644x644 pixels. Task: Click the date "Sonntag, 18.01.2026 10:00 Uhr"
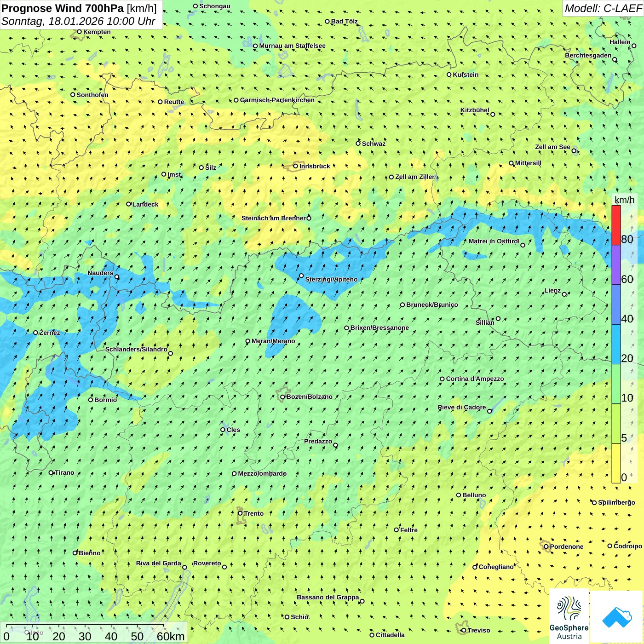[78, 21]
